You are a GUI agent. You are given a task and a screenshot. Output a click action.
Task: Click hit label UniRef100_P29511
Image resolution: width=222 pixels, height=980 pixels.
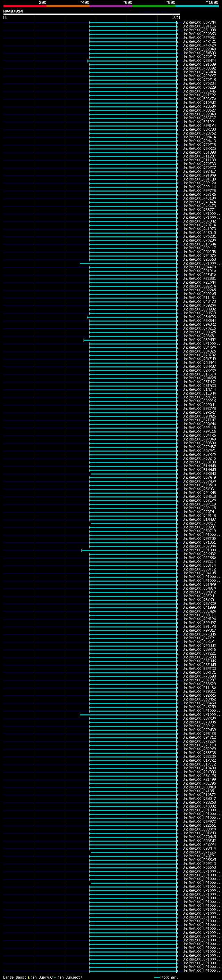click(x=199, y=691)
